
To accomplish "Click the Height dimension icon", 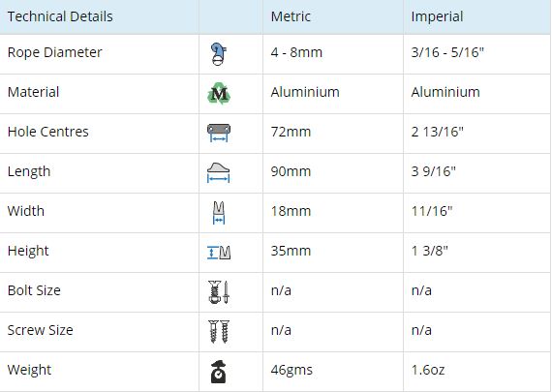I will [219, 253].
